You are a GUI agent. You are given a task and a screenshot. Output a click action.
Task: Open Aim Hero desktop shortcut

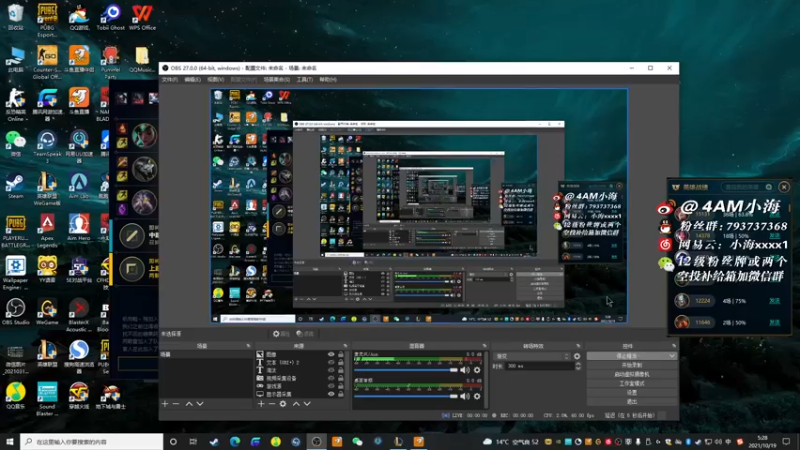click(79, 228)
